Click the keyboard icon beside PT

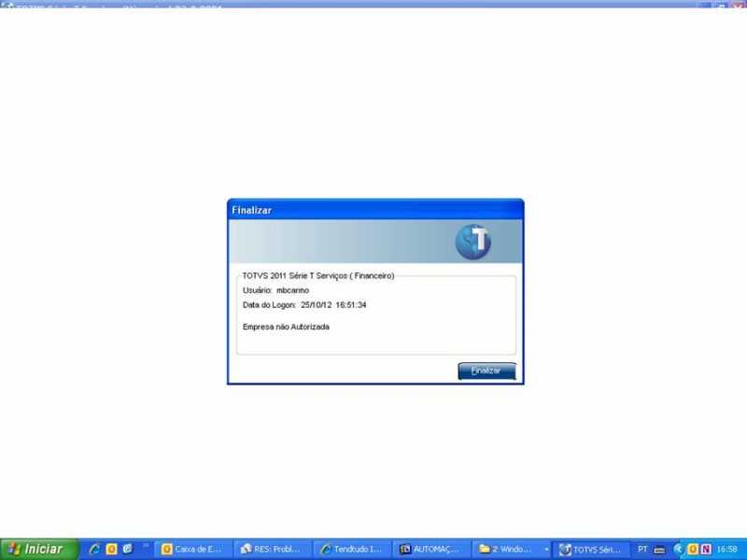click(660, 550)
